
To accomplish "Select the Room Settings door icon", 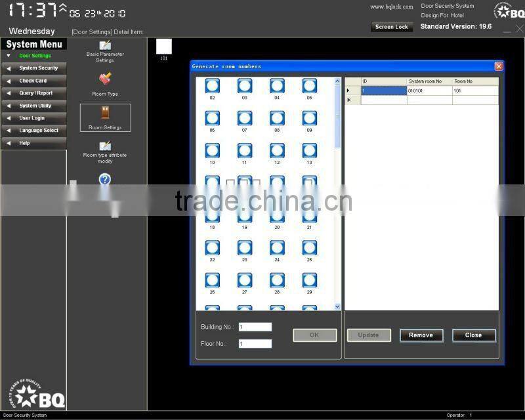I will tap(105, 113).
